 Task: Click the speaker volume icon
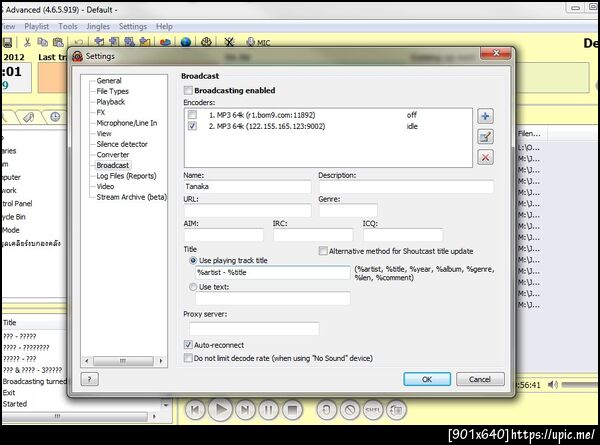pyautogui.click(x=553, y=385)
